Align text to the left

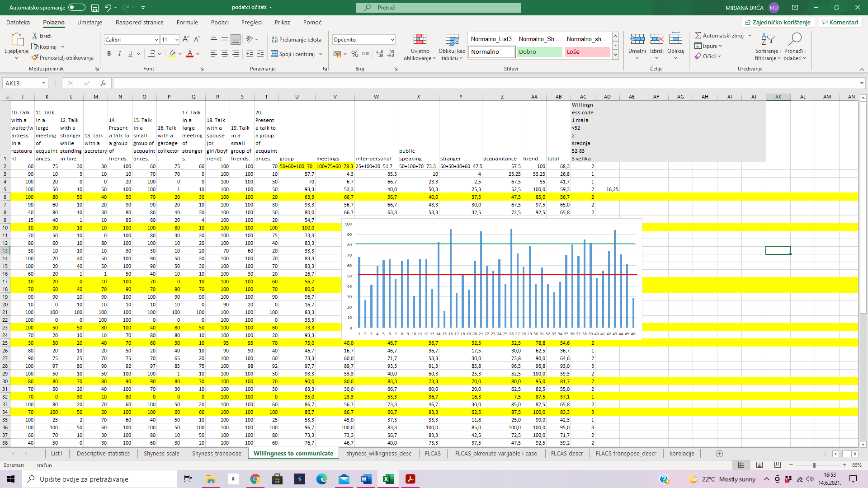(214, 54)
